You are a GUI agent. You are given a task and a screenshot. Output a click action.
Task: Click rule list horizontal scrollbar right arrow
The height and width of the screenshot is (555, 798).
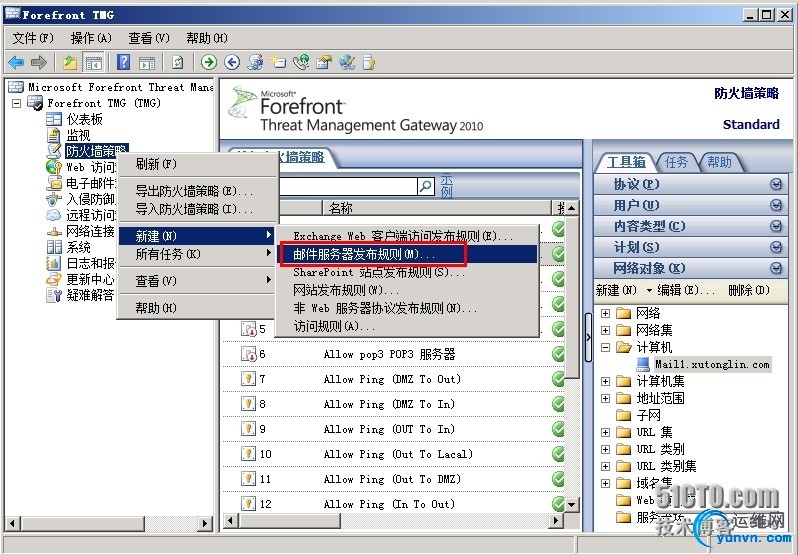click(556, 520)
